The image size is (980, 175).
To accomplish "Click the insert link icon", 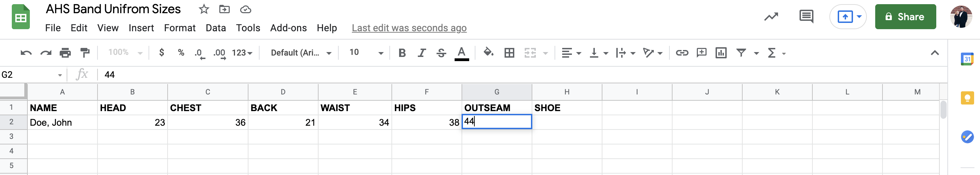I will point(682,52).
